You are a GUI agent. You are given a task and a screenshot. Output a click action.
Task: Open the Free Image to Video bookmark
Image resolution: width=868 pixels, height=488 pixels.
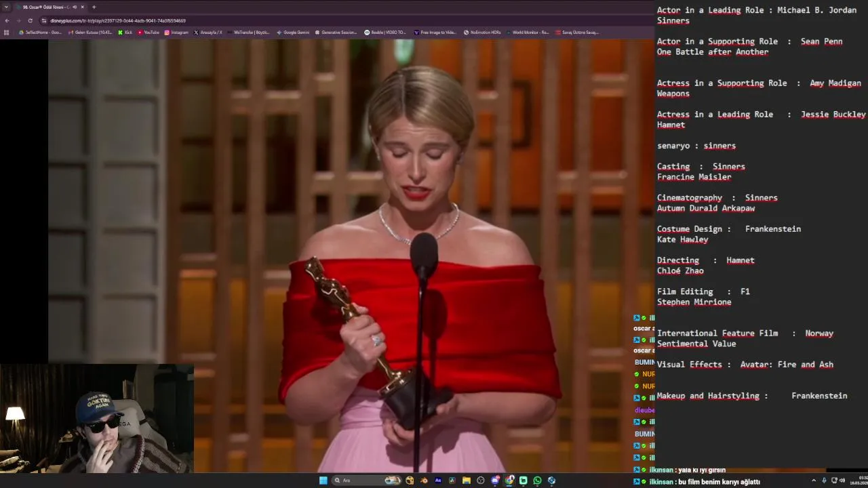click(435, 32)
